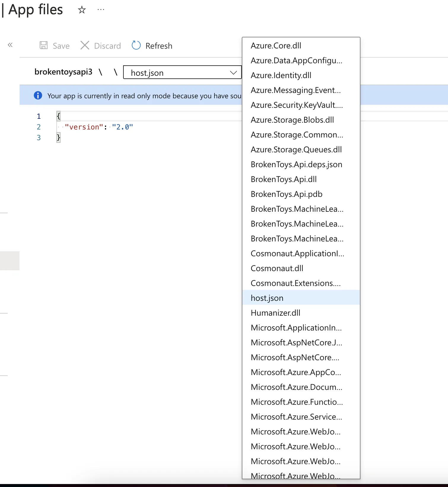Viewport: 448px width, 487px height.
Task: Select Azure.Identity.dll in dropdown list
Action: 281,75
